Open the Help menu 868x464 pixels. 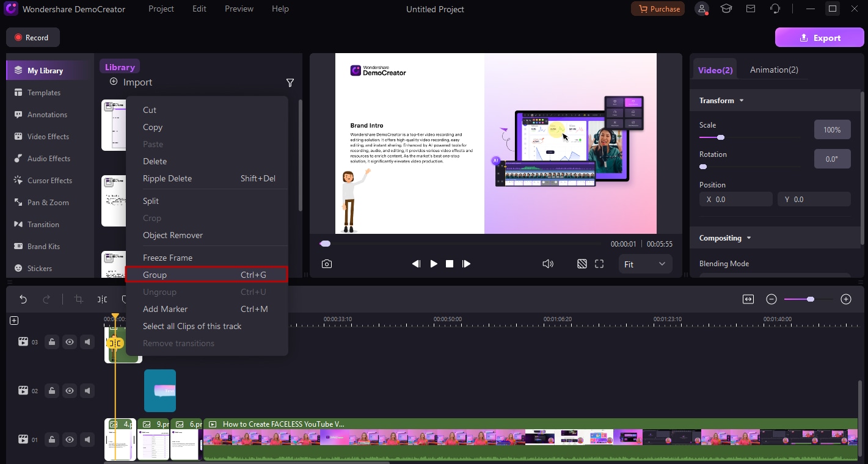(280, 9)
